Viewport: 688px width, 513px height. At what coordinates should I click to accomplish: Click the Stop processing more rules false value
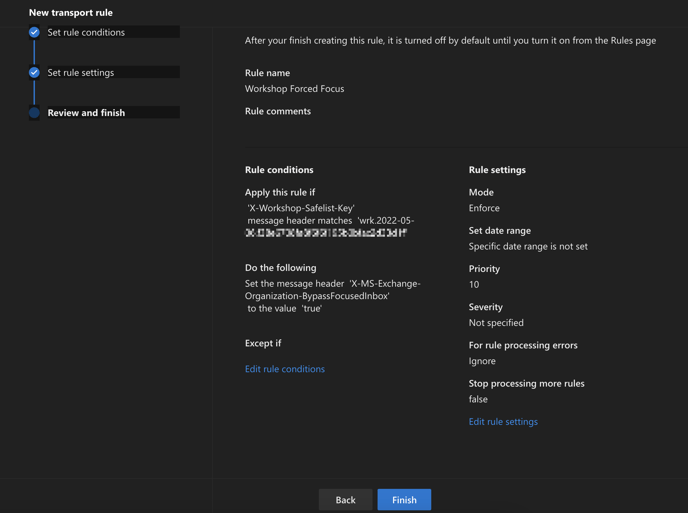click(478, 399)
